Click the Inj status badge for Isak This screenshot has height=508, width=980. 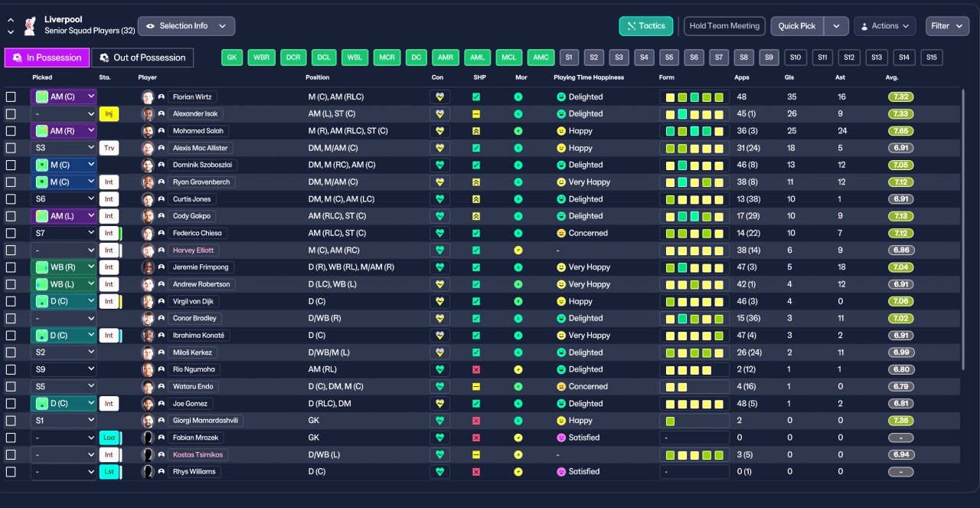coord(109,114)
